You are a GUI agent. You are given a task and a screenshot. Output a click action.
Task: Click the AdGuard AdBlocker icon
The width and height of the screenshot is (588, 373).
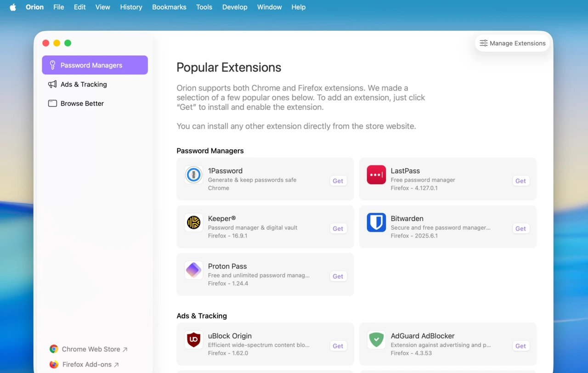[376, 340]
